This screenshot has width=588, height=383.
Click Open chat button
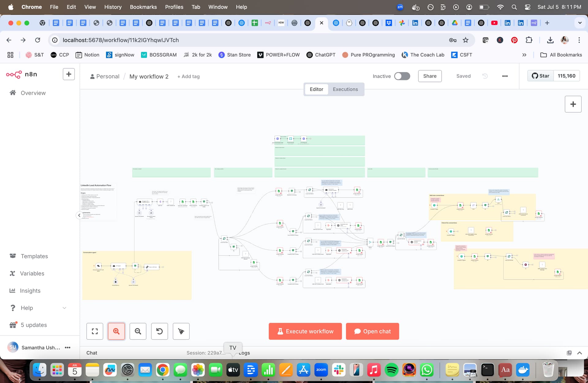pos(372,331)
